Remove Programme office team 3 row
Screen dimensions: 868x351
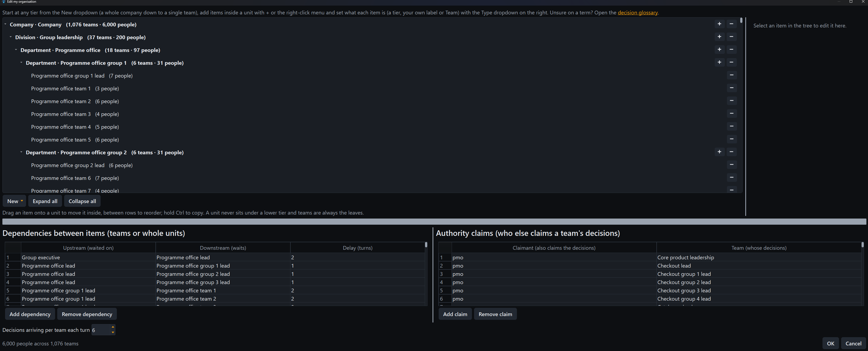click(x=731, y=114)
